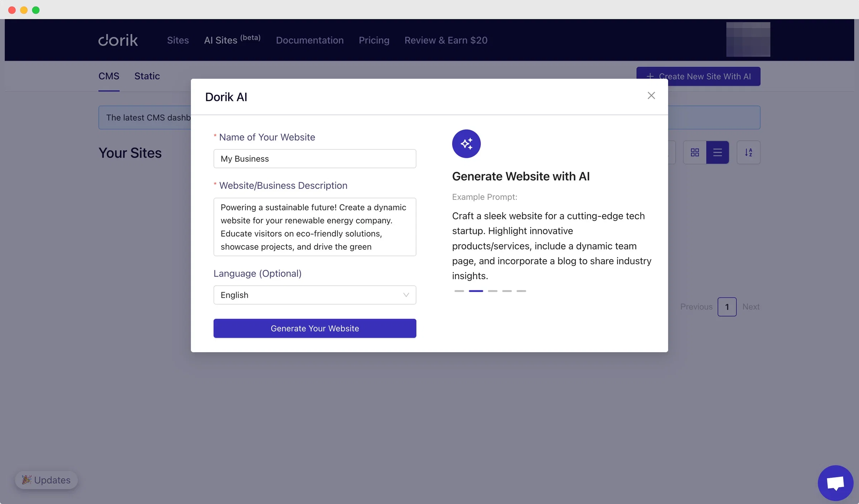859x504 pixels.
Task: Switch to list view of sites
Action: click(x=717, y=152)
